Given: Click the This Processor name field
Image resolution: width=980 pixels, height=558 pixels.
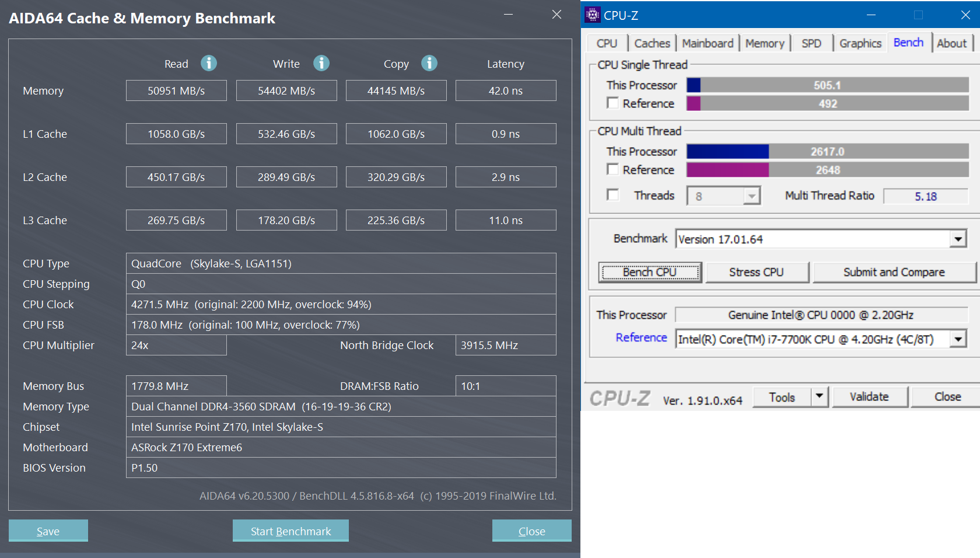Looking at the screenshot, I should [x=821, y=315].
